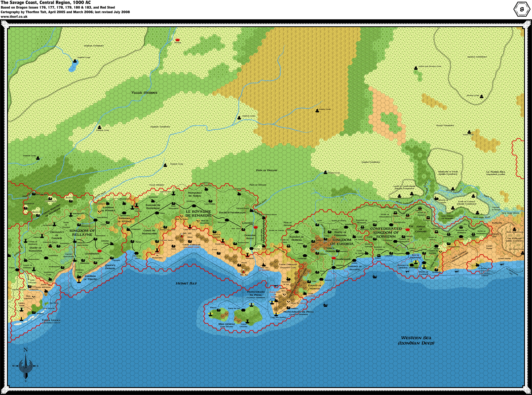Screen dimensions: 532x395
Task: Click the www.thorf.co.uk link text
Action: pyautogui.click(x=14, y=17)
